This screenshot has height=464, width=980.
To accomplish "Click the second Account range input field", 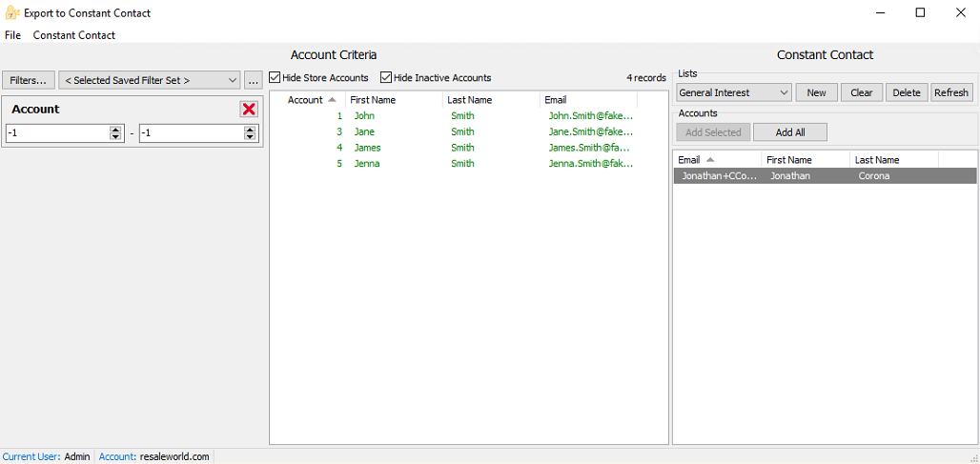I will pos(192,133).
